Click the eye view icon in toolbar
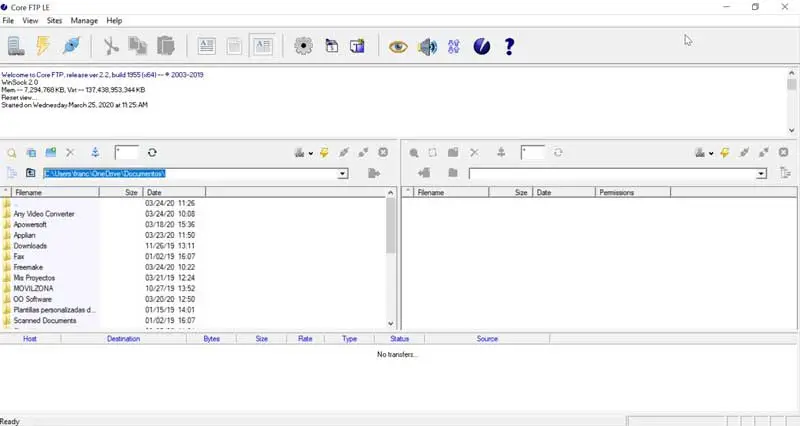The height and width of the screenshot is (426, 800). 398,47
